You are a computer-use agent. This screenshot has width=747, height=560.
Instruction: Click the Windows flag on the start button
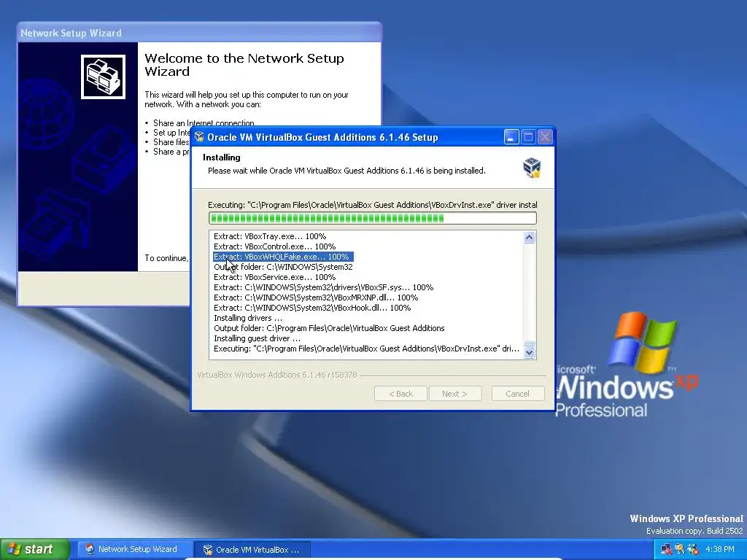[14, 549]
